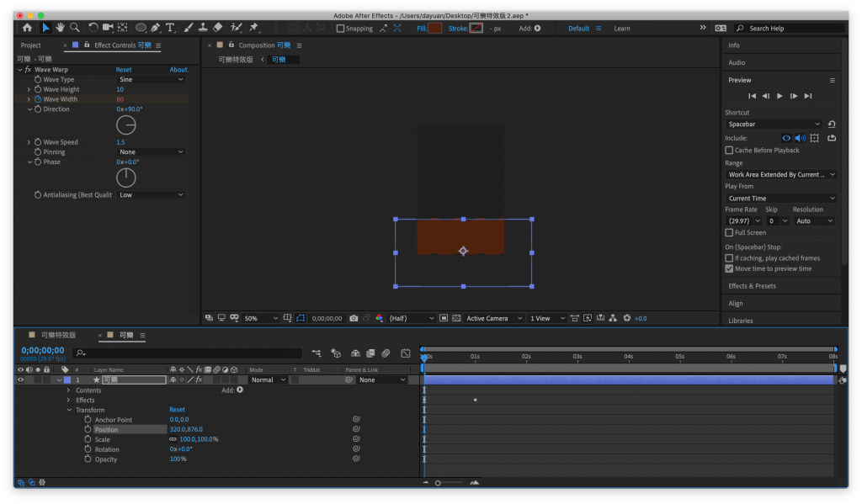Click Reset for Wave Warp effect
The width and height of the screenshot is (862, 504).
point(124,70)
